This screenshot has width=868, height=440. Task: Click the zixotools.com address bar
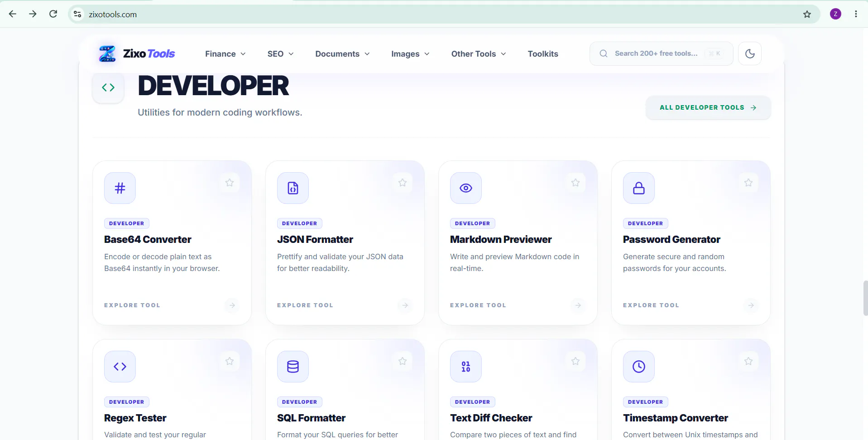pos(444,14)
